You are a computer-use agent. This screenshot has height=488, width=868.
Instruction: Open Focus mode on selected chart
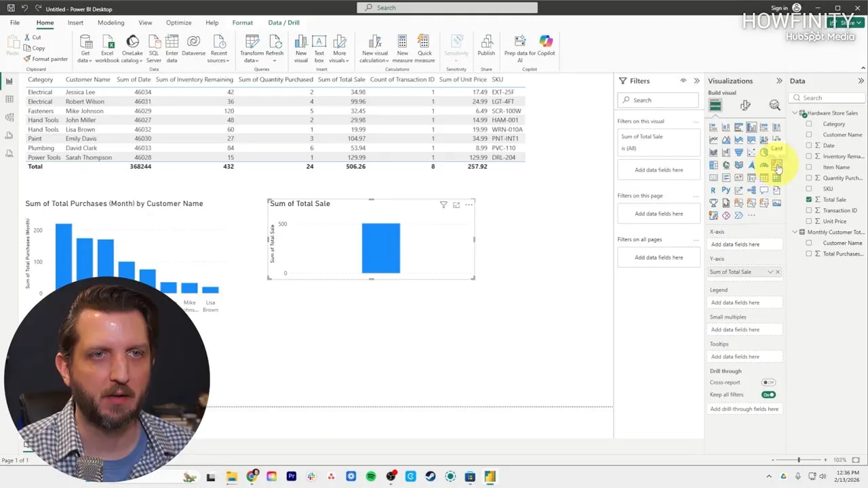456,205
